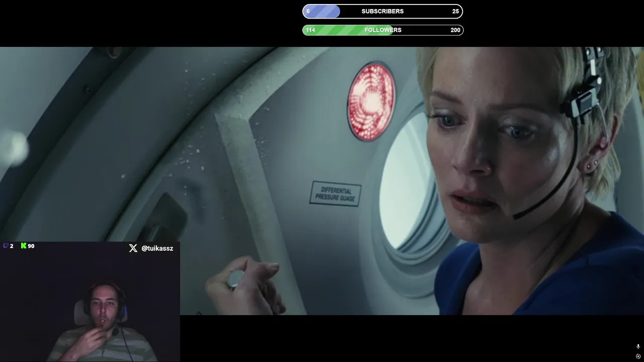Click the microphone status icon
The height and width of the screenshot is (362, 644).
pos(638,346)
